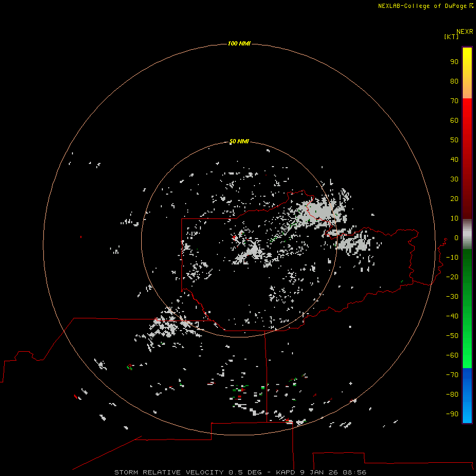Click the -40 value on the velocity scale

click(x=452, y=316)
